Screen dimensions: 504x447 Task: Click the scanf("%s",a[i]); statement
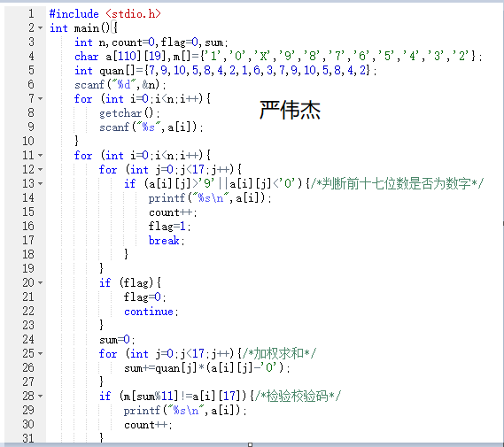[x=151, y=127]
